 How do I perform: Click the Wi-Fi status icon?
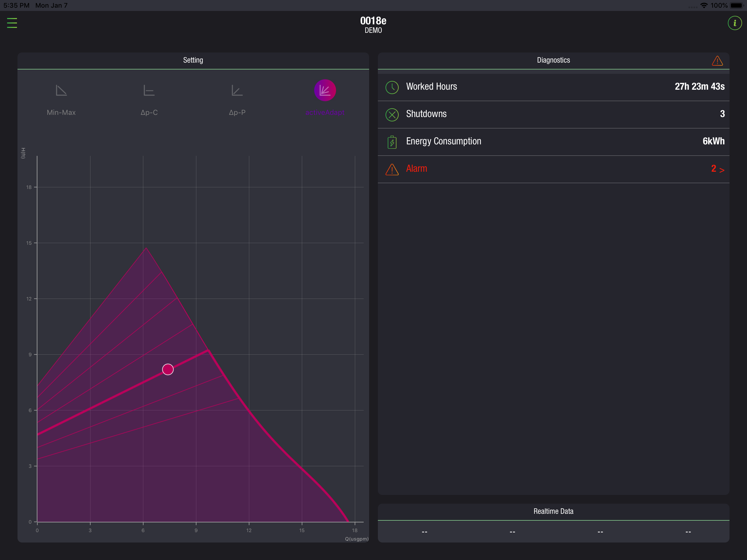click(704, 5)
